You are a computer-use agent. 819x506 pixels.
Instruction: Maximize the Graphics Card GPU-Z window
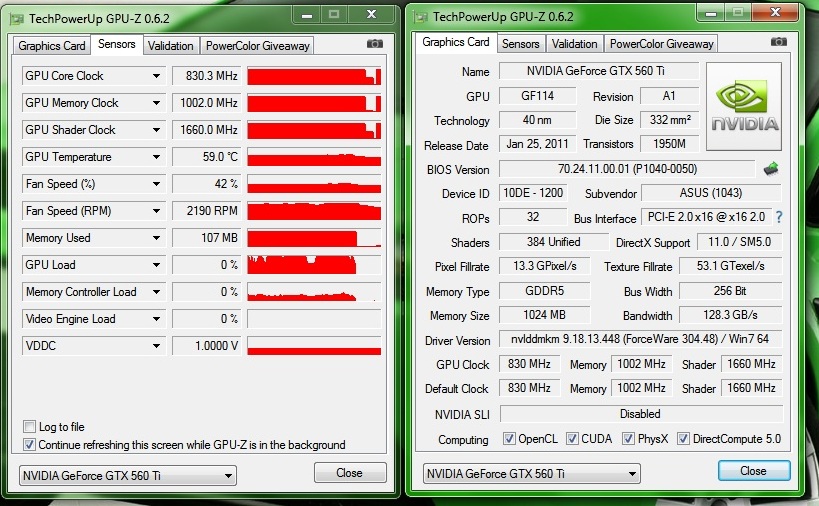(x=738, y=13)
